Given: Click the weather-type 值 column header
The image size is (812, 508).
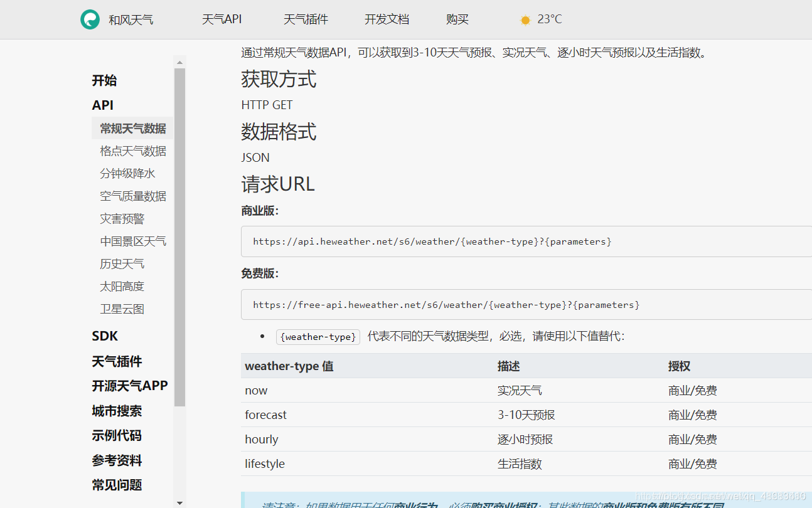Looking at the screenshot, I should (x=289, y=366).
